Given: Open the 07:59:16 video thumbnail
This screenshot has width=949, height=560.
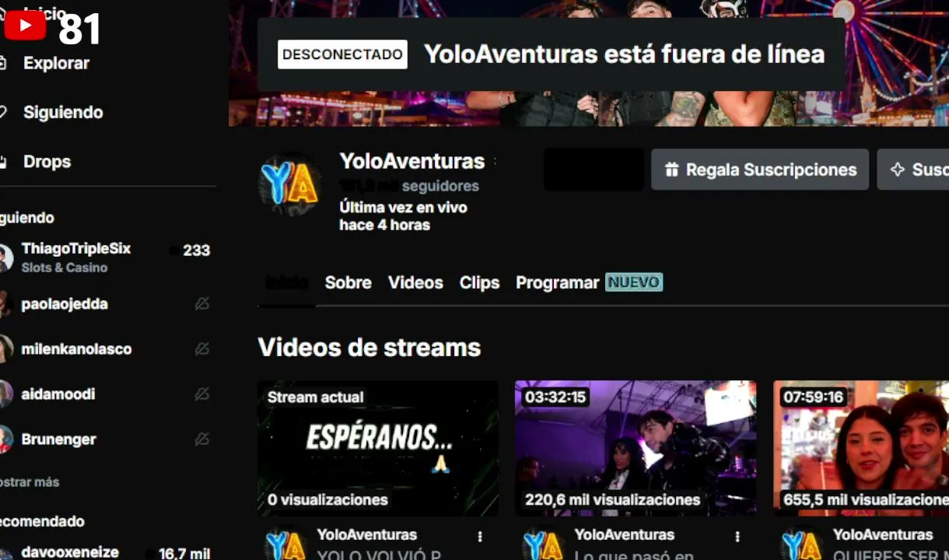Looking at the screenshot, I should point(861,448).
